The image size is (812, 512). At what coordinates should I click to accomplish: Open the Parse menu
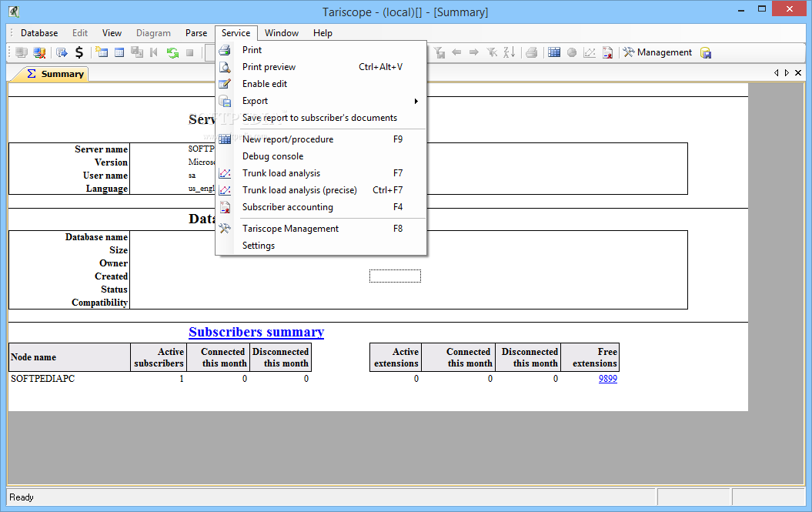tap(196, 33)
